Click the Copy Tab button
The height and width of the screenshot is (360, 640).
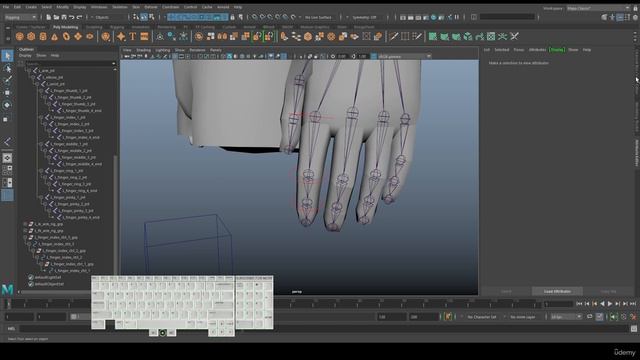click(x=608, y=291)
